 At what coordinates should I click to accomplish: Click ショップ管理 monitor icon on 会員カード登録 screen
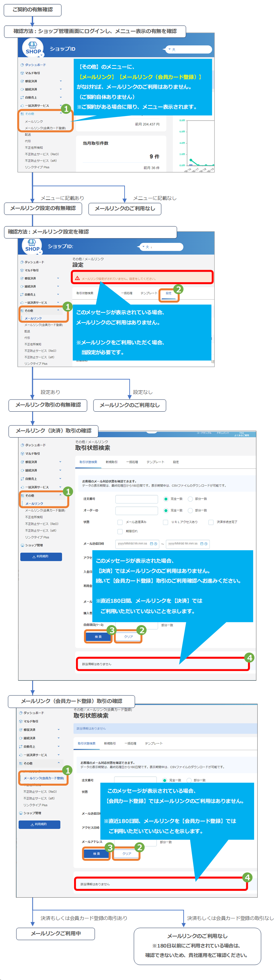coord(21,813)
